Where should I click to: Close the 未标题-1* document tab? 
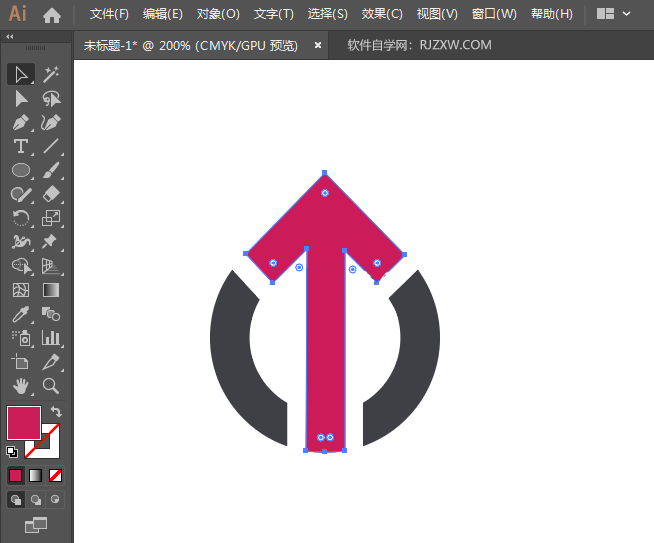[x=318, y=45]
